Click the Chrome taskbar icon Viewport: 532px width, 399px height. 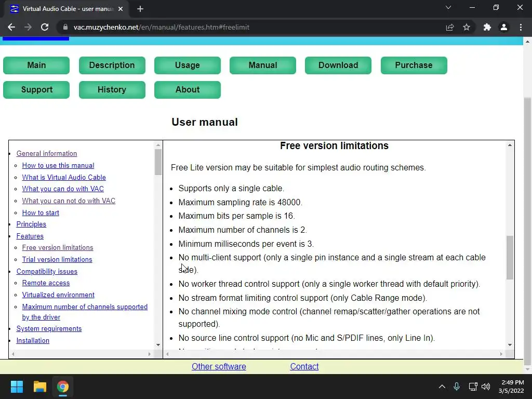[63, 387]
